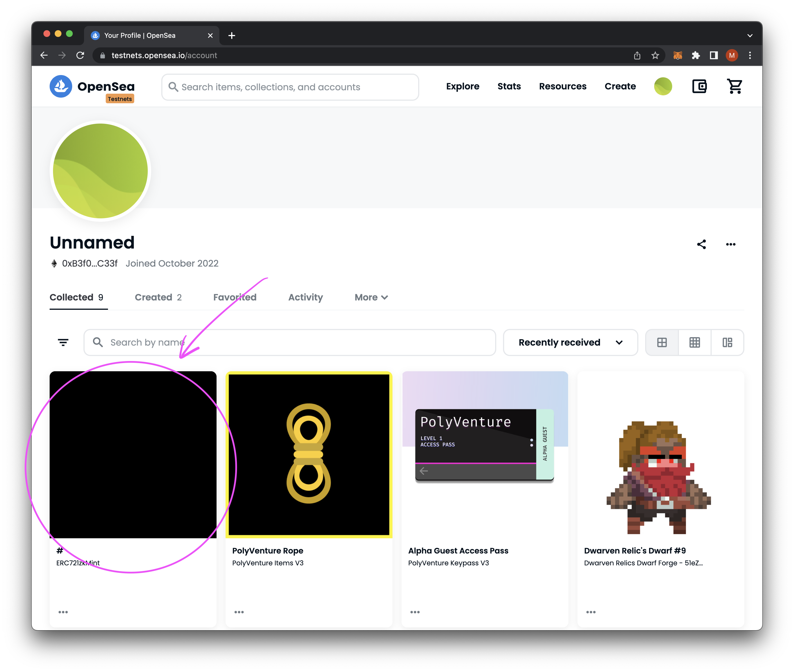Screen dimensions: 794x672
Task: Switch to the Created tab
Action: pyautogui.click(x=158, y=297)
